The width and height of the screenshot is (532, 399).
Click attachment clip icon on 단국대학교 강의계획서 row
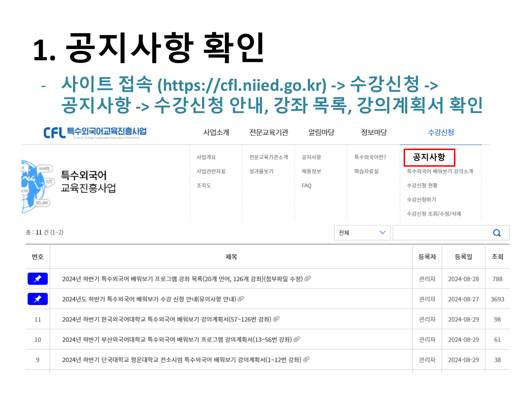(306, 360)
